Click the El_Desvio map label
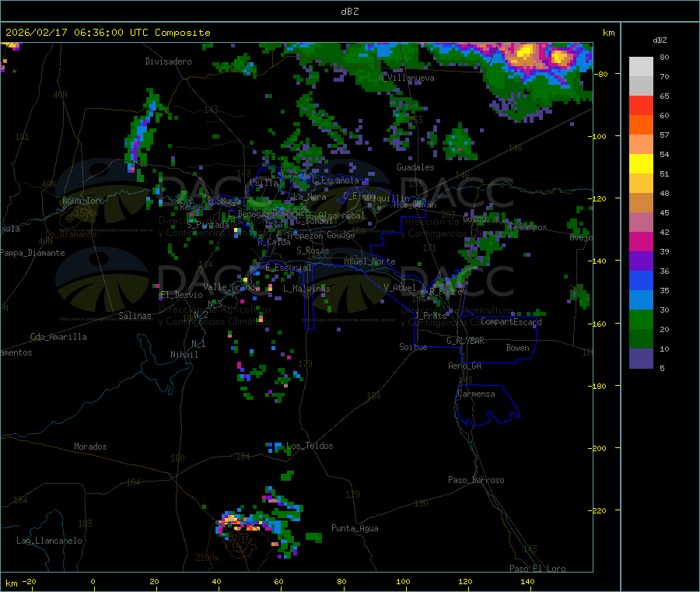Image resolution: width=700 pixels, height=592 pixels. [181, 295]
